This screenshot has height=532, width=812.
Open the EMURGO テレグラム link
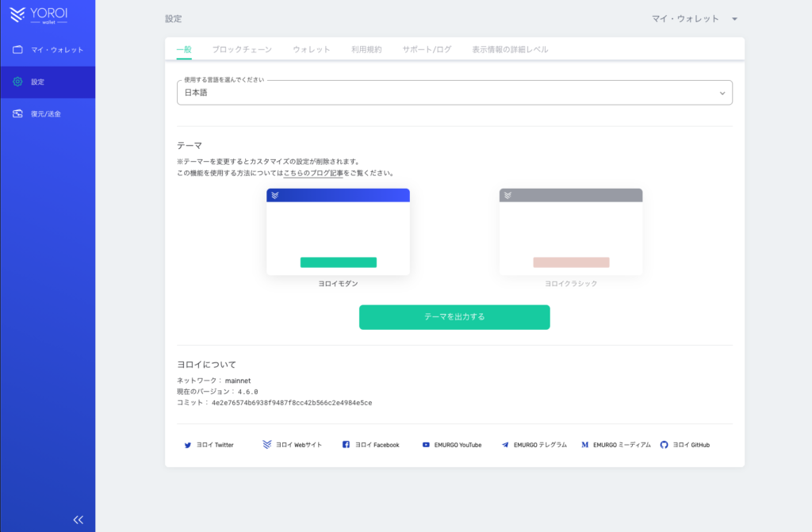(x=534, y=445)
